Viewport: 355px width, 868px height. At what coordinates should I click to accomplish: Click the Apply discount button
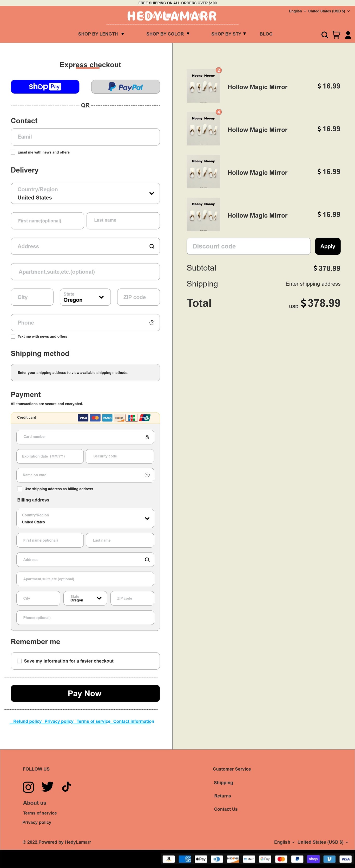point(328,246)
